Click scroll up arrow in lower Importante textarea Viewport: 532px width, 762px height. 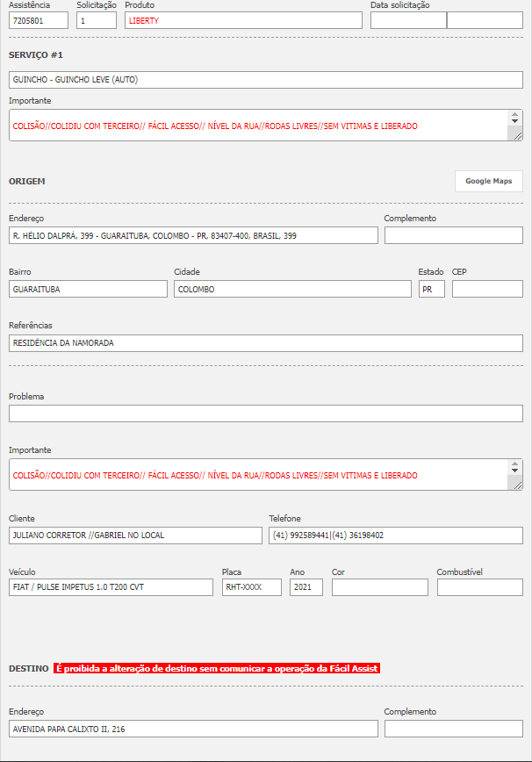(515, 466)
